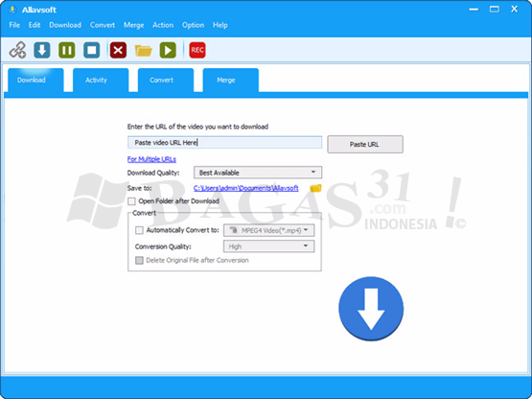Stop the task with square stop icon
532x399 pixels.
tap(92, 50)
